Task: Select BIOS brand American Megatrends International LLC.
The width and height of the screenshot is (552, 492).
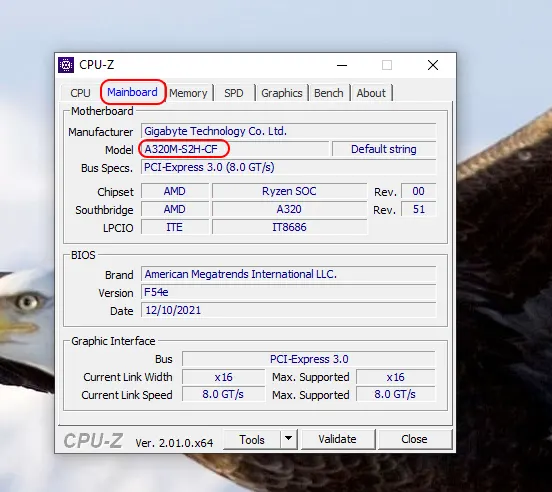Action: (240, 274)
